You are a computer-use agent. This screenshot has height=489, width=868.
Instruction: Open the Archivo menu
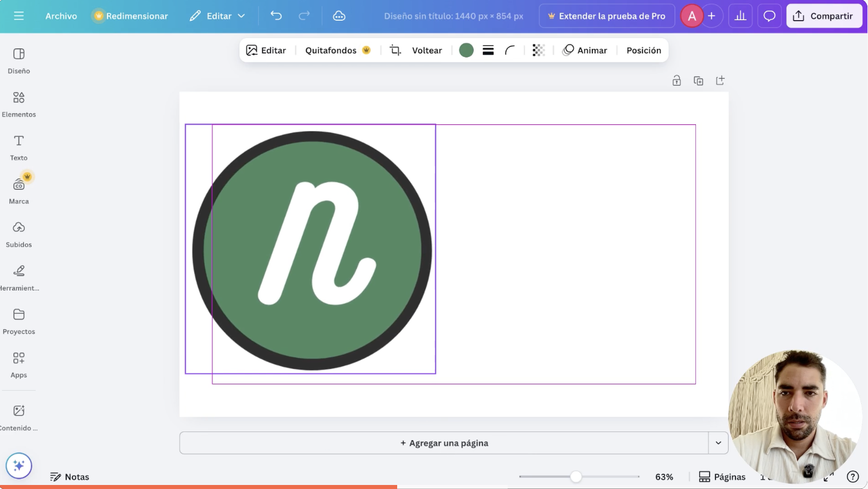click(x=61, y=16)
